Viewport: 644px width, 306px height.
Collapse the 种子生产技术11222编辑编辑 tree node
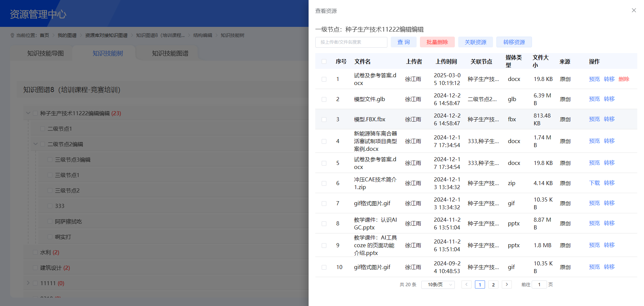tap(28, 113)
